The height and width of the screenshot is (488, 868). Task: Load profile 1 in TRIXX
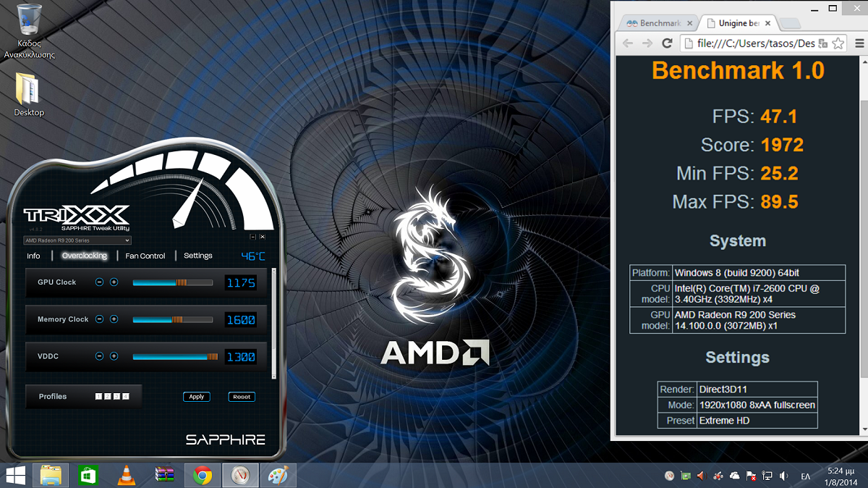click(x=99, y=397)
